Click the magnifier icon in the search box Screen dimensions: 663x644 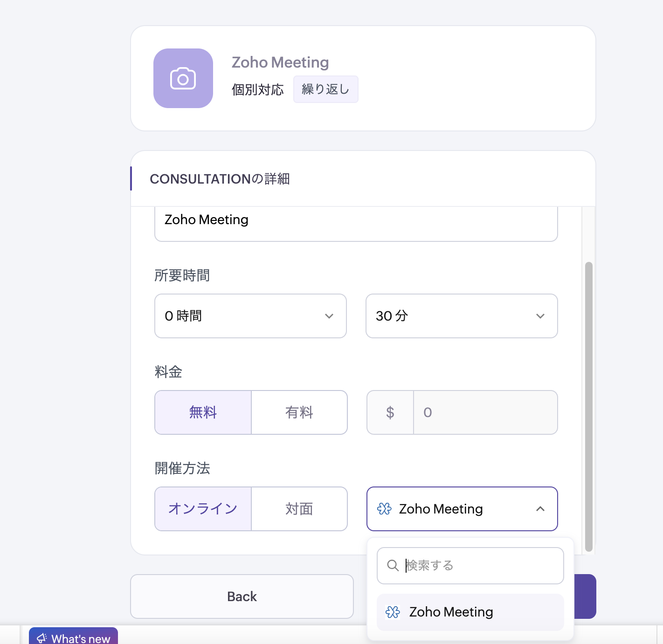393,565
